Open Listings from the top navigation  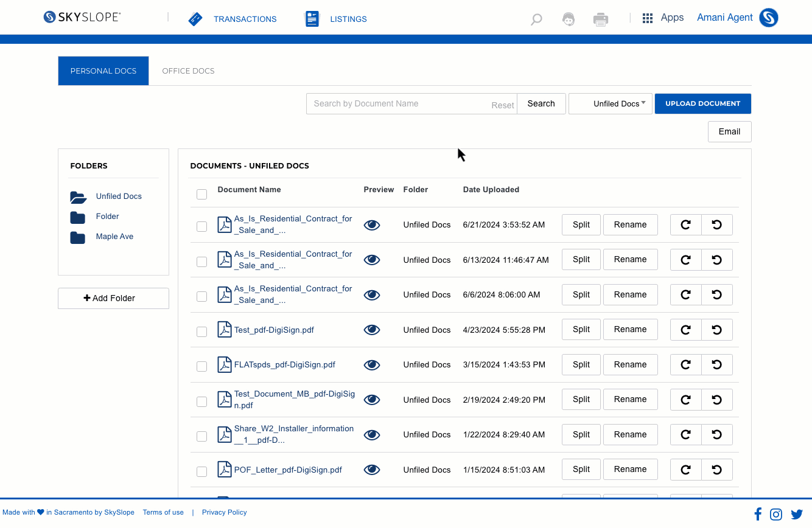point(335,19)
